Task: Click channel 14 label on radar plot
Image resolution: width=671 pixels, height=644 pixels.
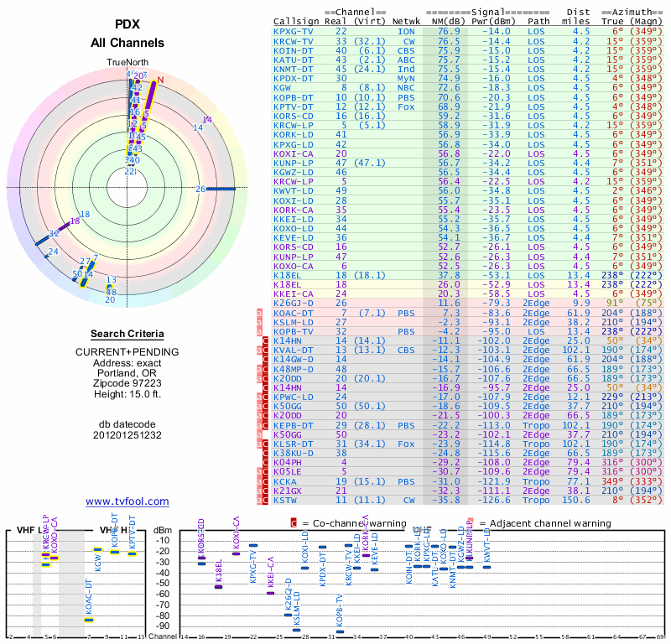Action: tap(198, 127)
